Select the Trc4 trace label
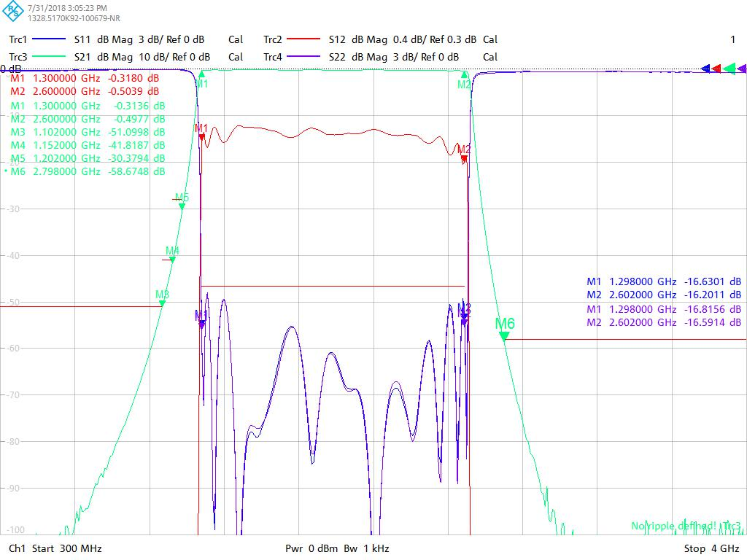Screen dimensions: 747x560 273,57
